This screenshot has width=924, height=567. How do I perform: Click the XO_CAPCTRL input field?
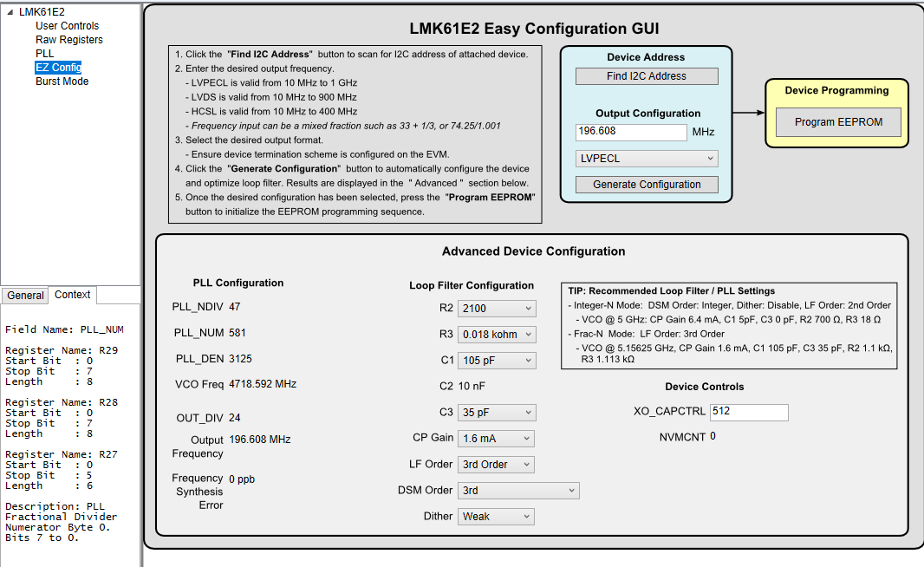(x=749, y=412)
